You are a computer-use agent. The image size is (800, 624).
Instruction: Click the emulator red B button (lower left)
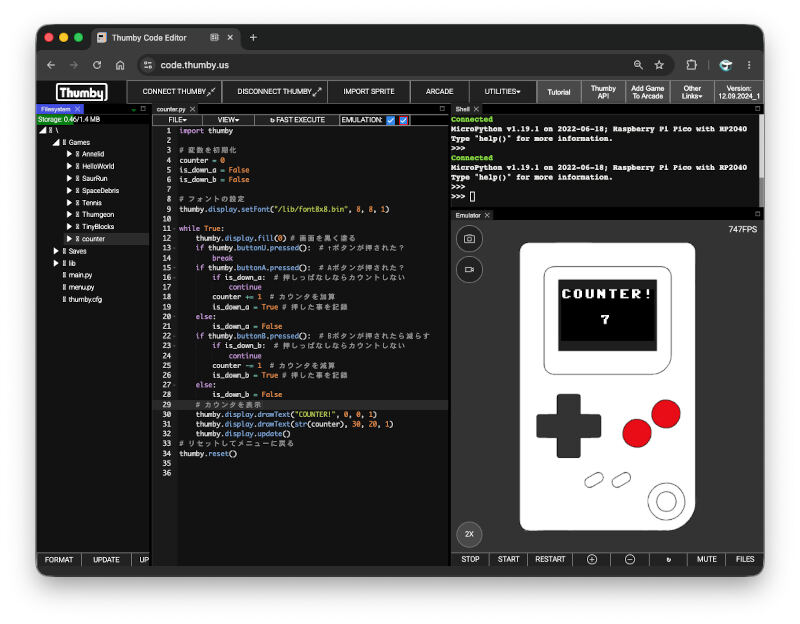[637, 433]
